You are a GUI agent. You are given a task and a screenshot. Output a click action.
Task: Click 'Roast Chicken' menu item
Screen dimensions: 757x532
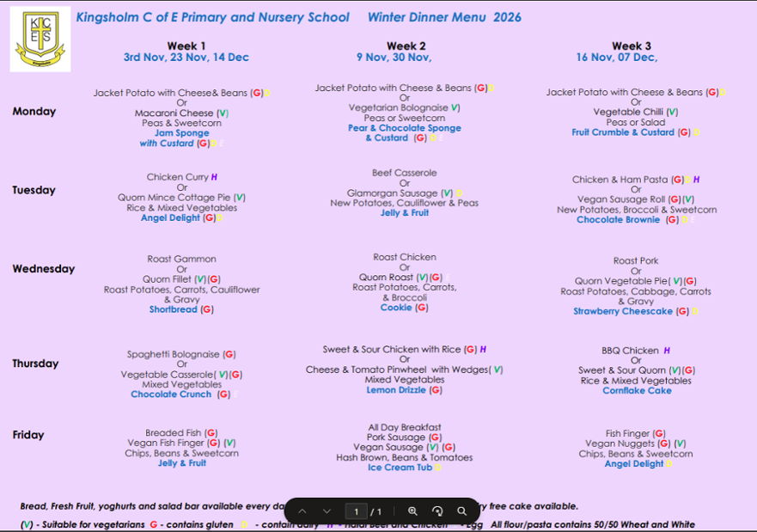click(405, 257)
